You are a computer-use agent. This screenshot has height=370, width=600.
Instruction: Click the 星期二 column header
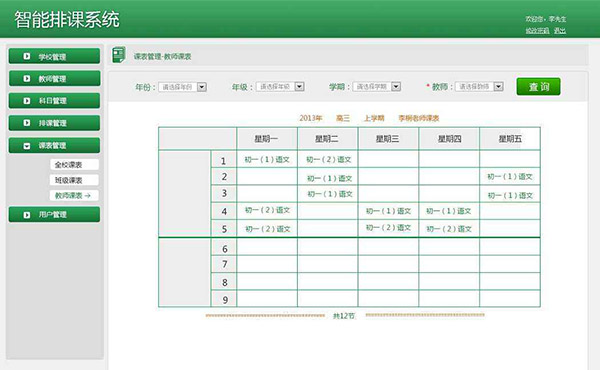tap(327, 139)
